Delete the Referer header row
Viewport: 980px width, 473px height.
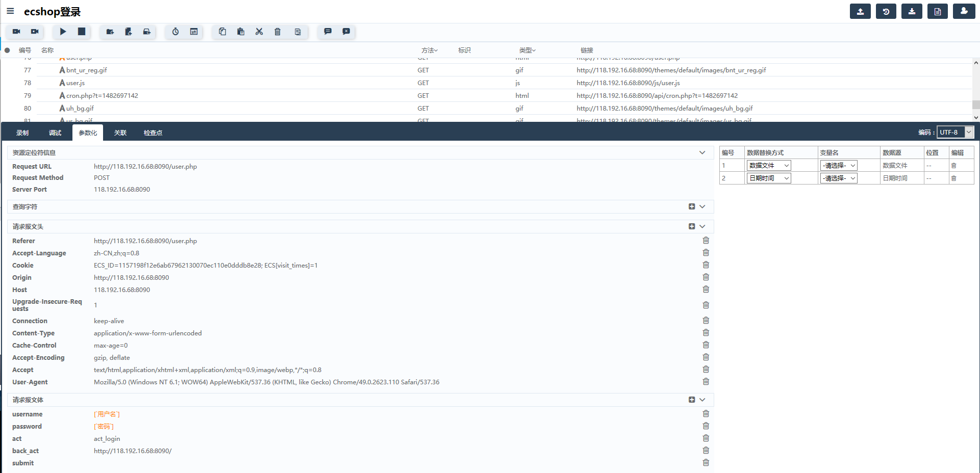706,241
